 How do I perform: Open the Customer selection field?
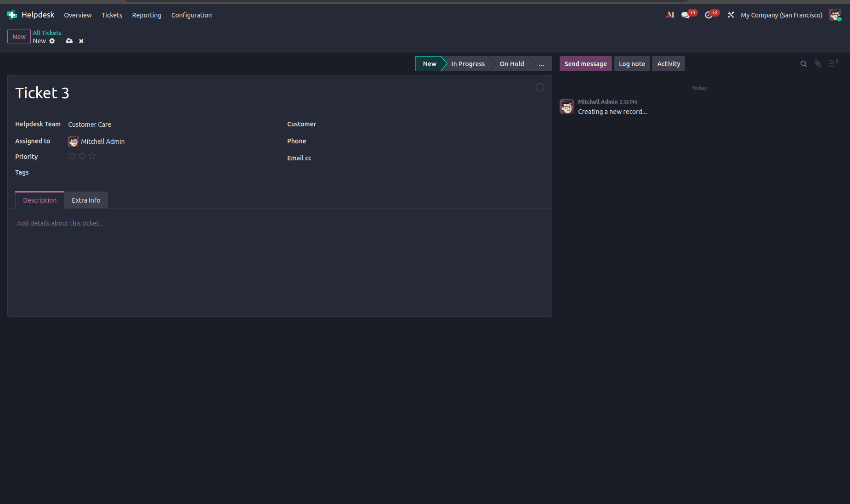[442, 124]
